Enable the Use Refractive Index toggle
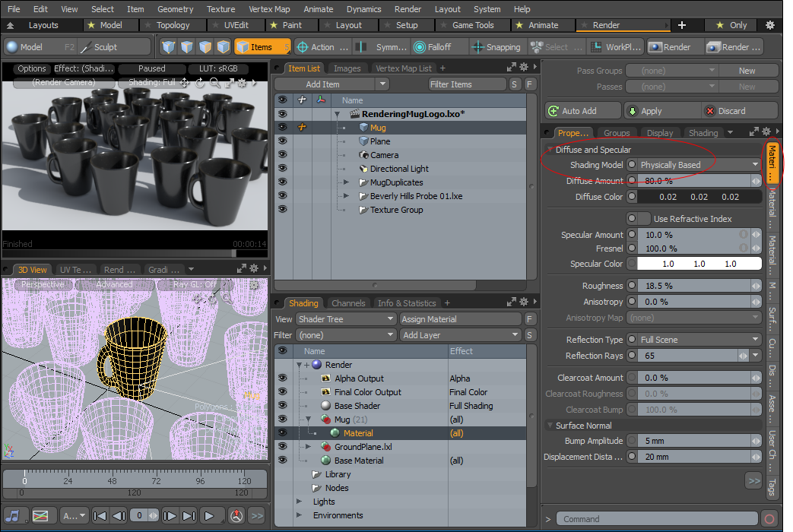 point(637,219)
